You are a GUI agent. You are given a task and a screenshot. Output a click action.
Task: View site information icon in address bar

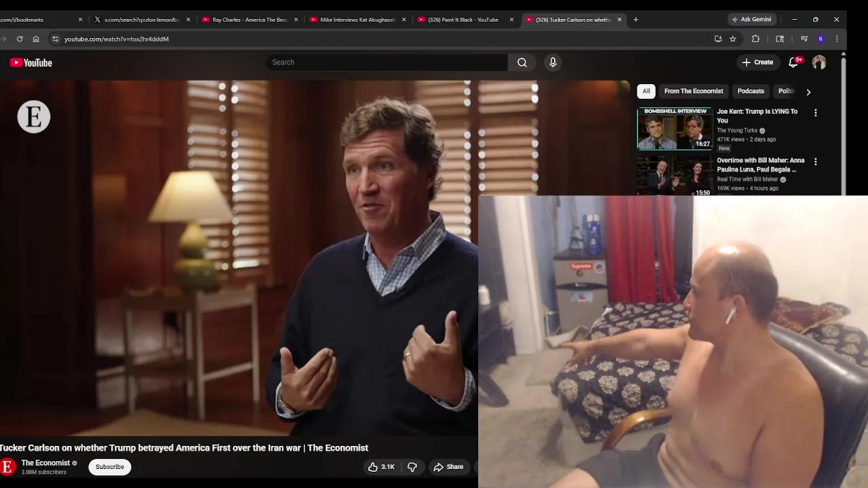[x=56, y=39]
